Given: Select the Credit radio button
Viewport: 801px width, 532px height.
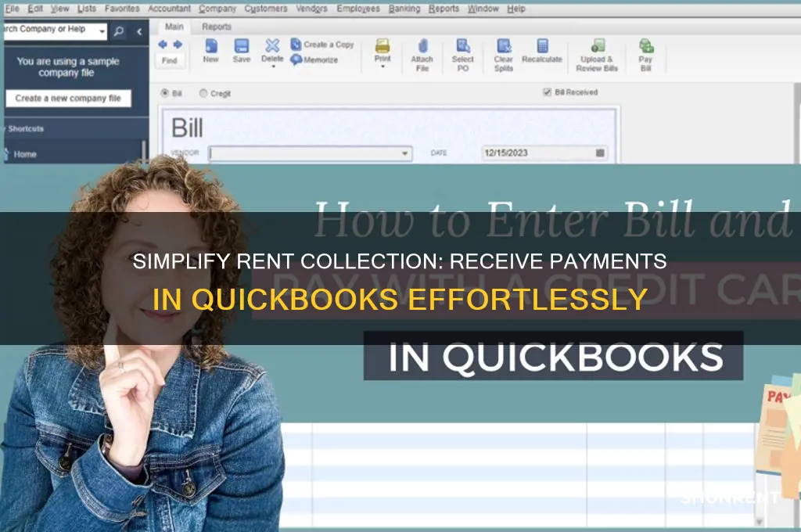Looking at the screenshot, I should click(203, 93).
